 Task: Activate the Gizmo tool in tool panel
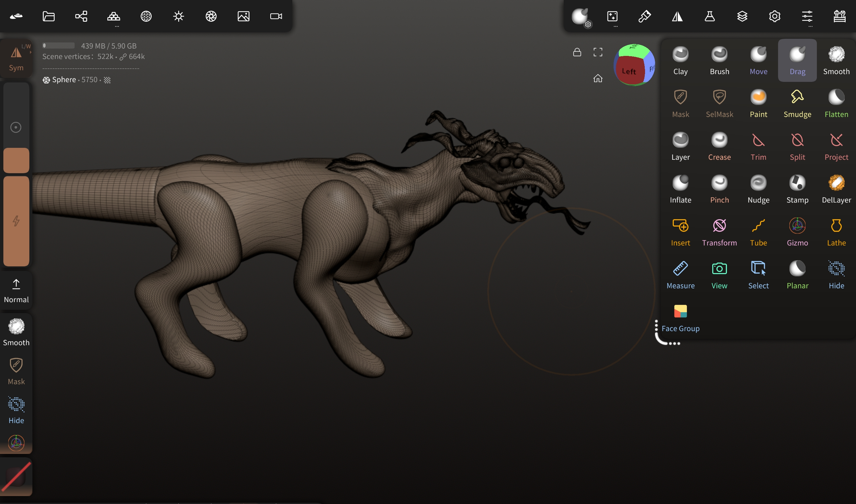tap(797, 232)
